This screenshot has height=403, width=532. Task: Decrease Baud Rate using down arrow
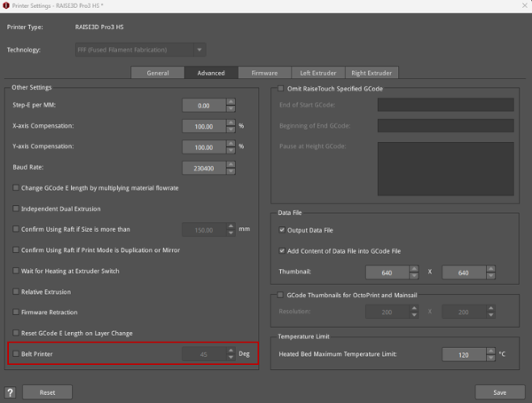[x=231, y=170]
